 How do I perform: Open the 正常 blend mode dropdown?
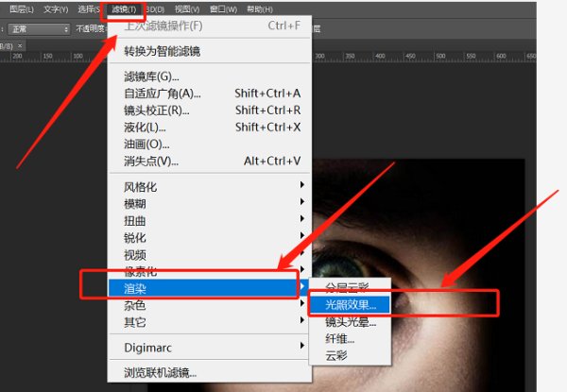coord(39,29)
